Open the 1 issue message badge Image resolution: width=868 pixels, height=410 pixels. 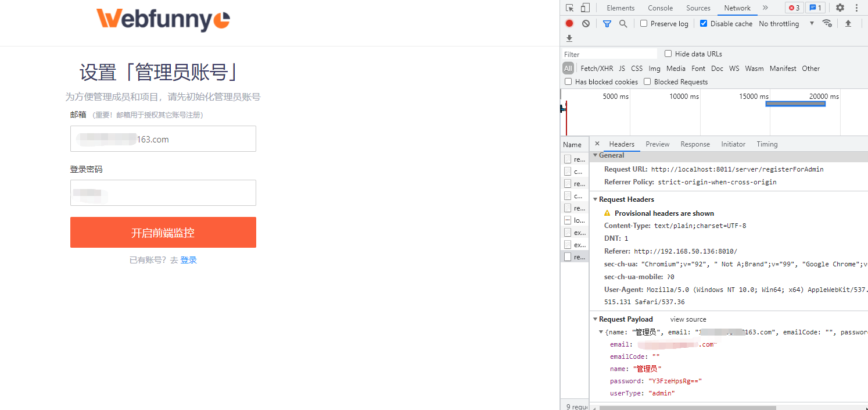(815, 8)
